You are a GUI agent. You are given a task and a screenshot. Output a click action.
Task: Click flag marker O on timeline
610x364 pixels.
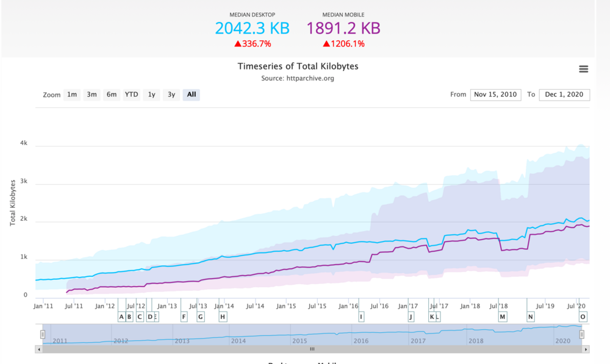(583, 316)
